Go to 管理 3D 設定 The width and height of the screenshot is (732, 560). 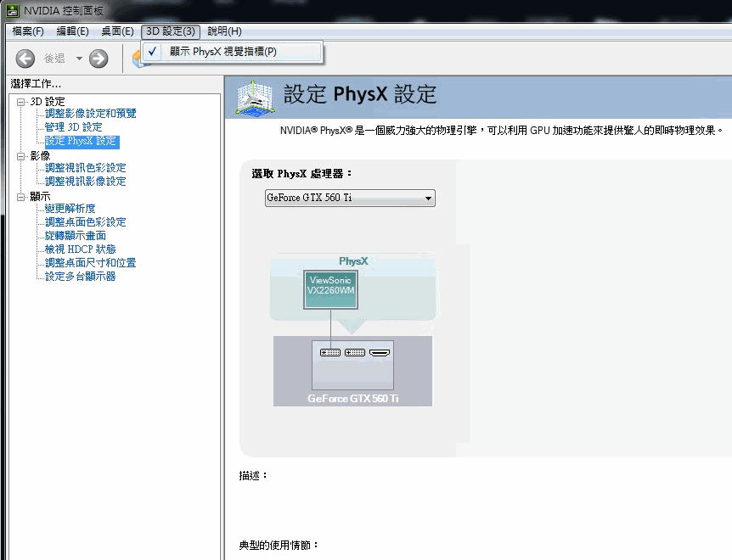click(73, 126)
